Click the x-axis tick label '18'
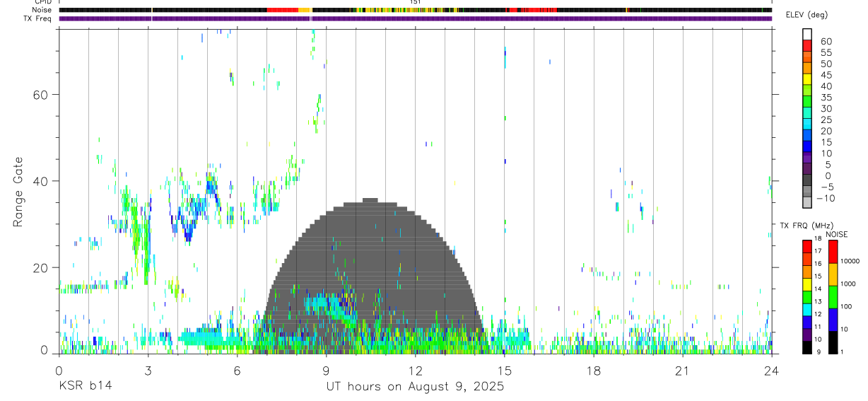Viewport: 868px width, 401px height. [x=594, y=371]
